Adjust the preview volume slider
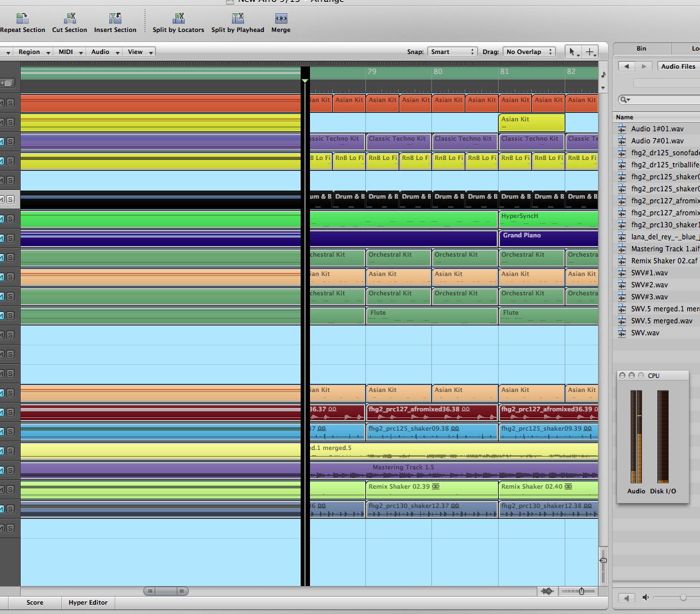 pyautogui.click(x=682, y=597)
